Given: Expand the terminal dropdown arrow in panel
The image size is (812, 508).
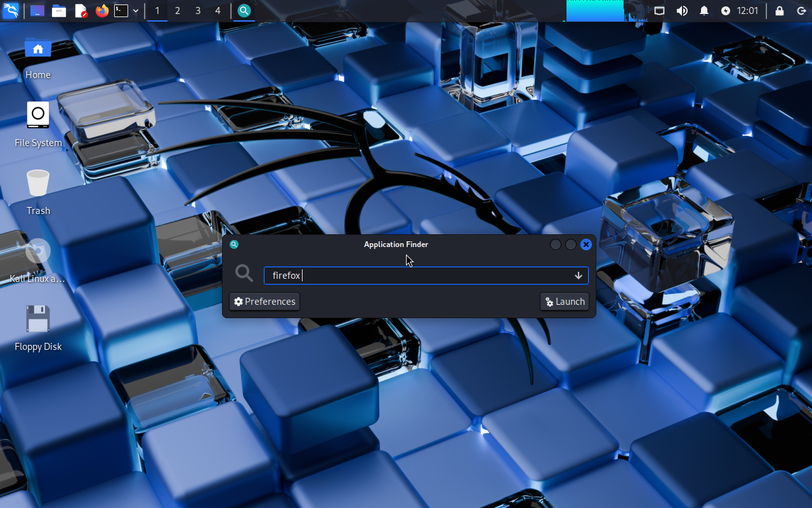Looking at the screenshot, I should pos(136,11).
